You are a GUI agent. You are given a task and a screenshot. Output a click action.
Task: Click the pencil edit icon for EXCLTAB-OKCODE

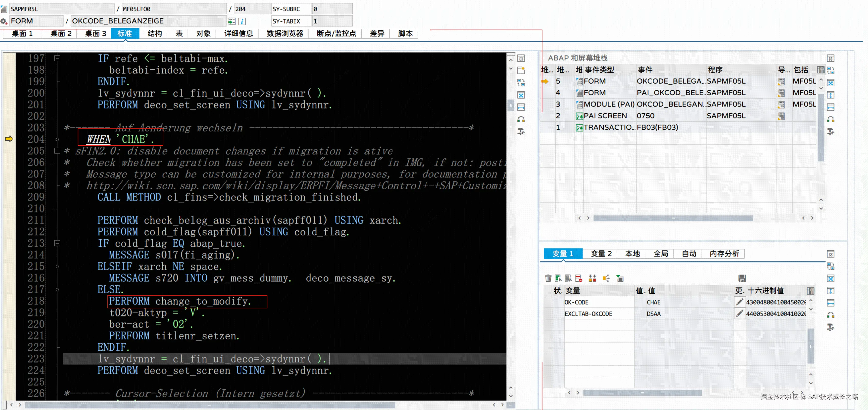coord(739,313)
